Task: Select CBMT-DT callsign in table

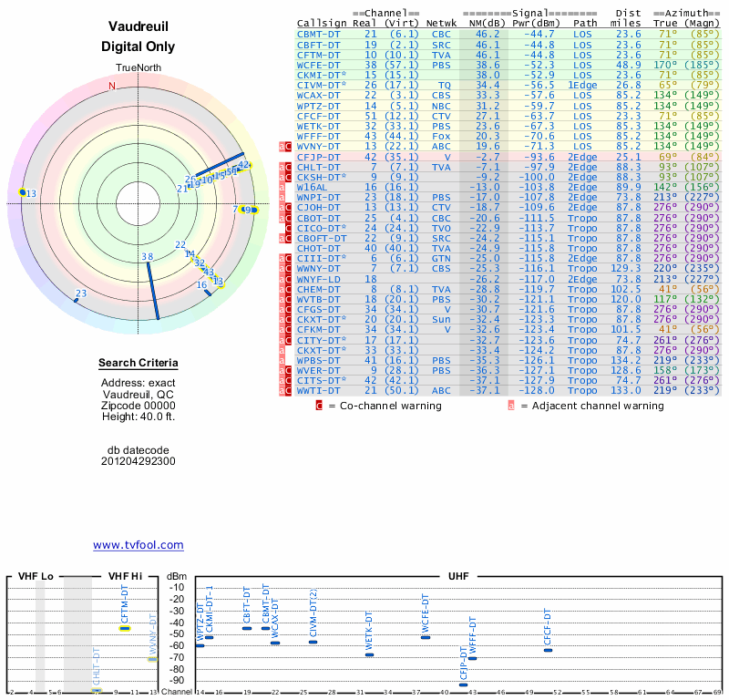Action: [x=318, y=35]
